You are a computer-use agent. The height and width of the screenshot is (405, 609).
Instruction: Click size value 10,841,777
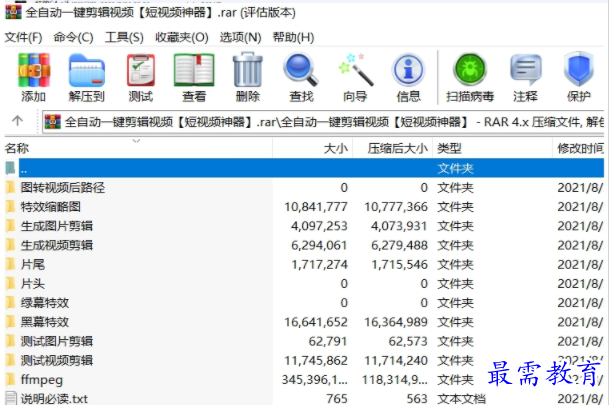point(316,207)
